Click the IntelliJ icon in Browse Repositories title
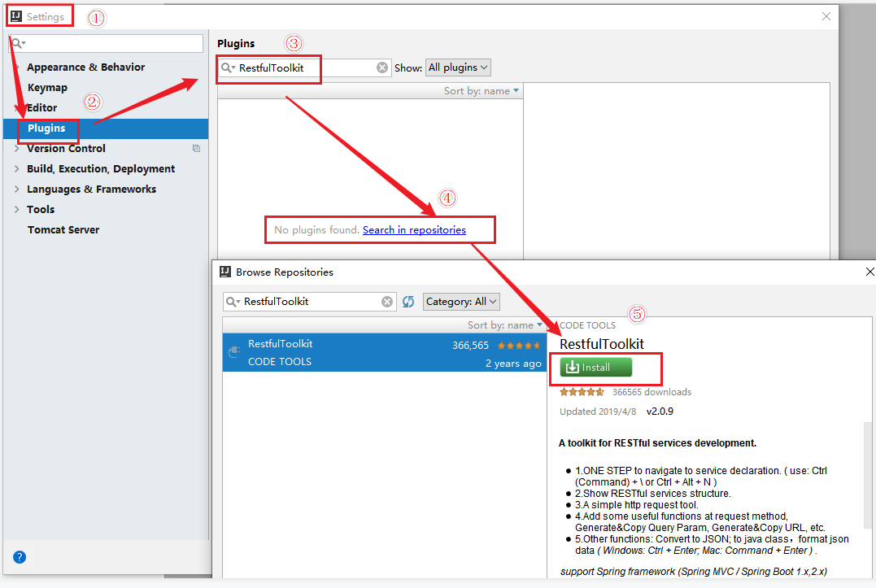This screenshot has height=588, width=876. click(225, 272)
